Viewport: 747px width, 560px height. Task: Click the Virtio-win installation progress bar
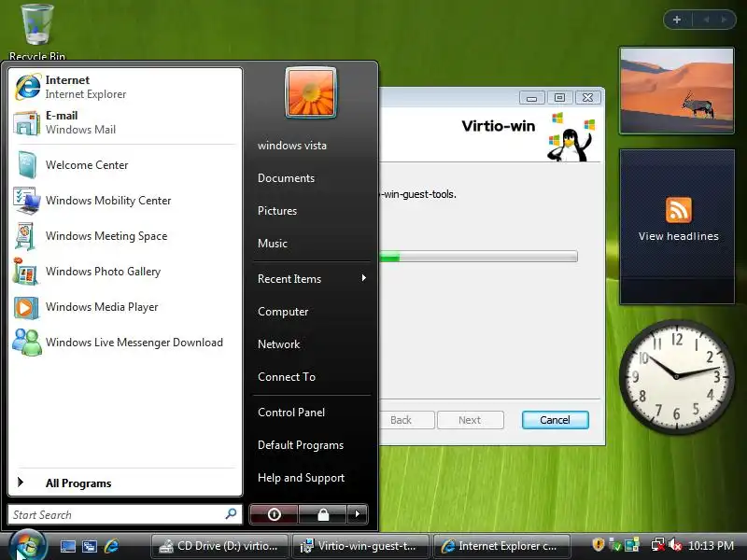tap(478, 257)
